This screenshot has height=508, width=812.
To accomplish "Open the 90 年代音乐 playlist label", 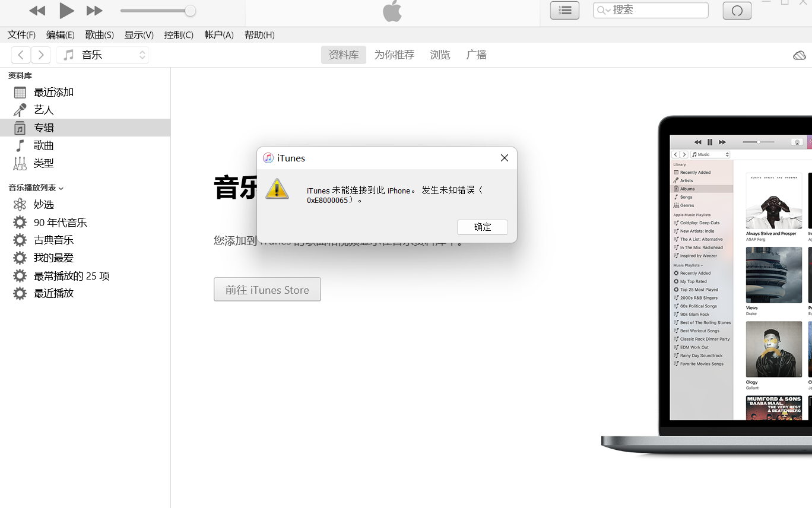I will tap(61, 223).
